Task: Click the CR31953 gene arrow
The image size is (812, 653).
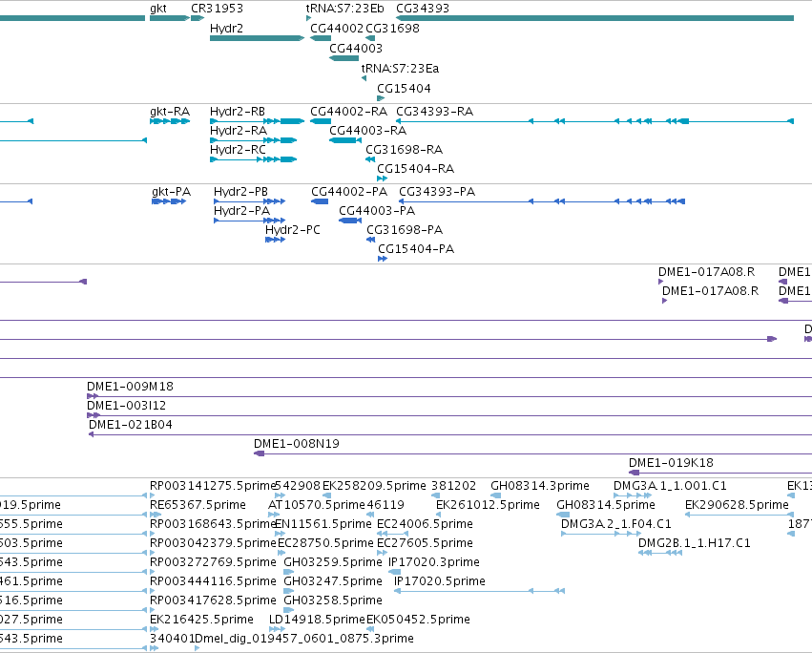Action: coord(198,18)
